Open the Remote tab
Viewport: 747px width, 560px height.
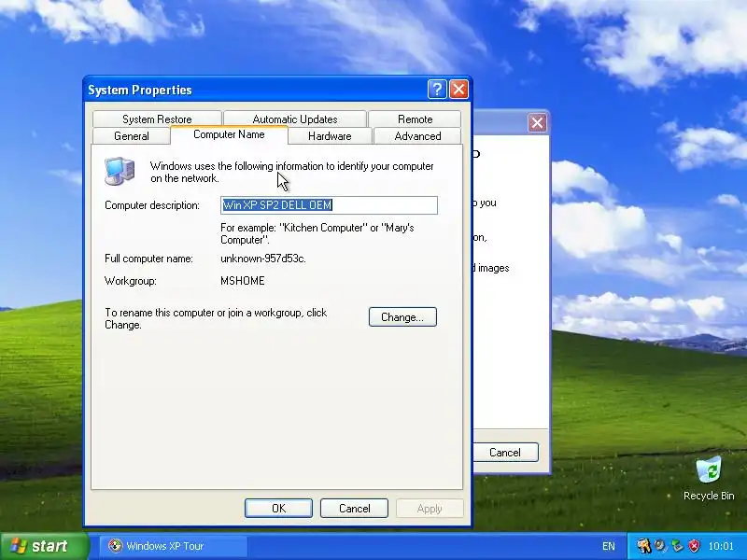(x=415, y=119)
